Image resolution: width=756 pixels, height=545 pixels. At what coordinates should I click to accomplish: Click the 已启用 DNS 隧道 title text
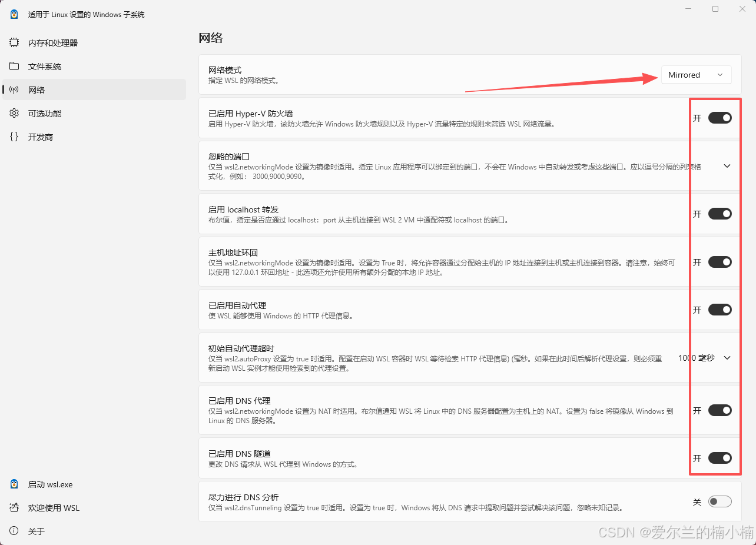point(240,454)
